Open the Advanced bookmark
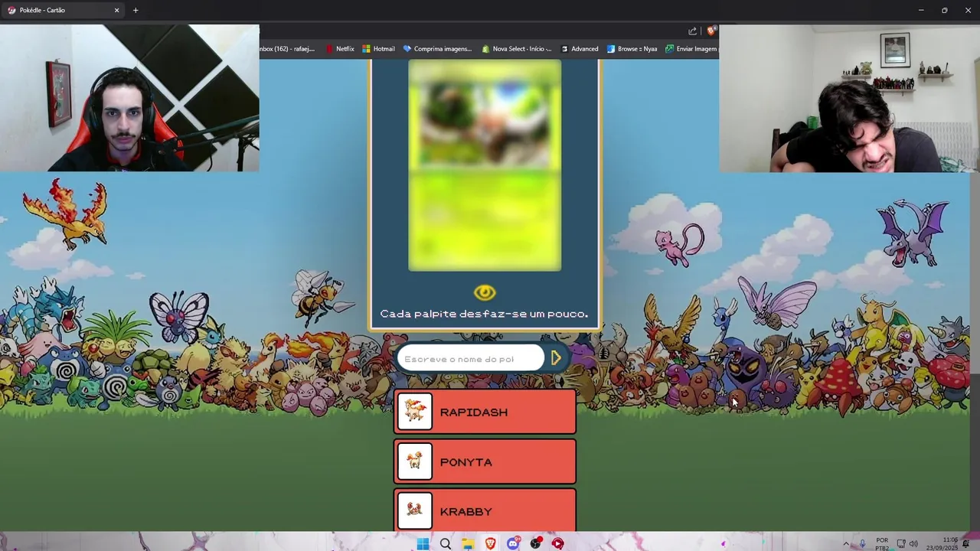Image resolution: width=980 pixels, height=551 pixels. pyautogui.click(x=580, y=49)
